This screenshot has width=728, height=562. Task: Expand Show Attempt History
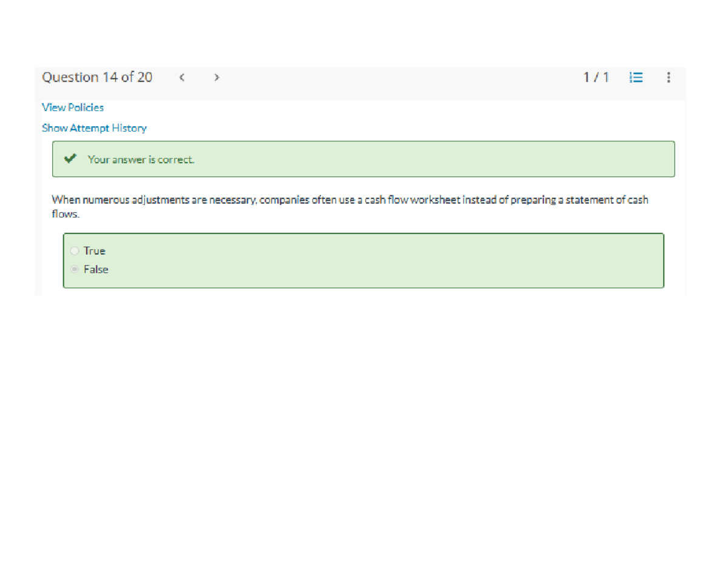click(94, 128)
